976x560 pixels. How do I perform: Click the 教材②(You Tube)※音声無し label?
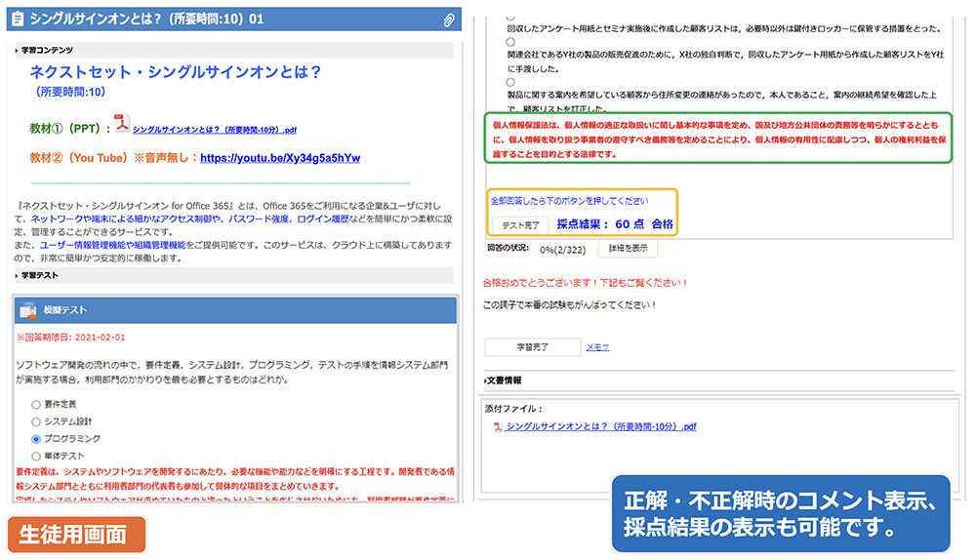(112, 158)
